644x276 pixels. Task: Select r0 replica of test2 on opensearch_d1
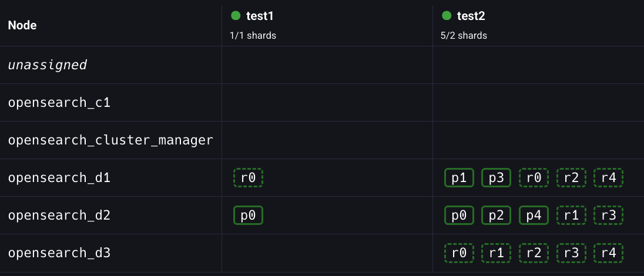(534, 177)
